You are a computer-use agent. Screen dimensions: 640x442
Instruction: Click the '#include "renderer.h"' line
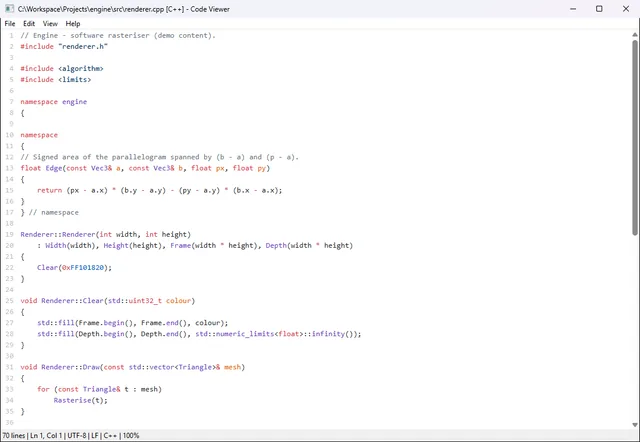pyautogui.click(x=64, y=47)
